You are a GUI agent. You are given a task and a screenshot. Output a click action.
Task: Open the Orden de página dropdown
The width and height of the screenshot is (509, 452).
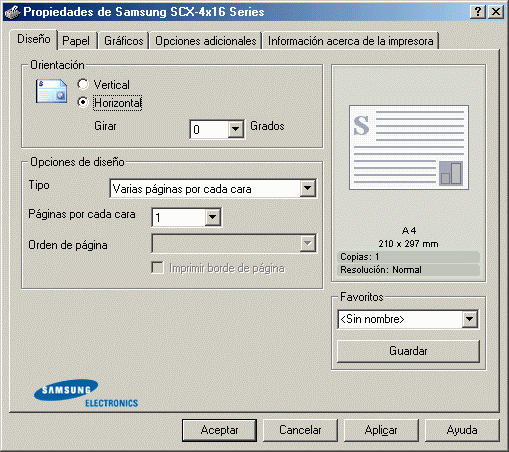234,244
